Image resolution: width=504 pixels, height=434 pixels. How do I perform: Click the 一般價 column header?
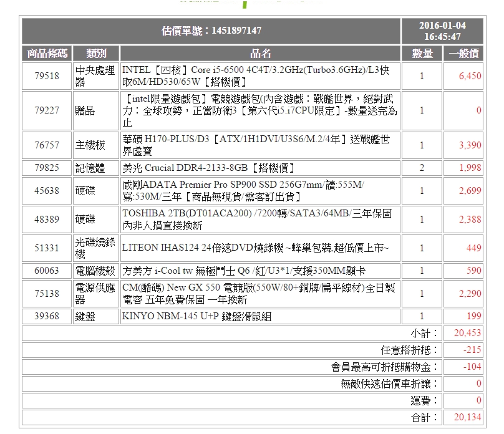pos(463,54)
